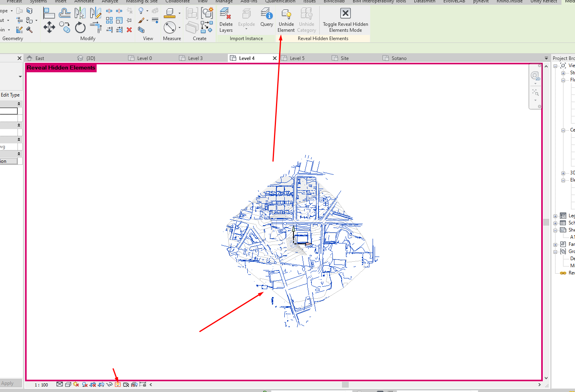Image resolution: width=575 pixels, height=392 pixels.
Task: Open Temporary Hide/Isolate glasses control
Action: pos(109,384)
